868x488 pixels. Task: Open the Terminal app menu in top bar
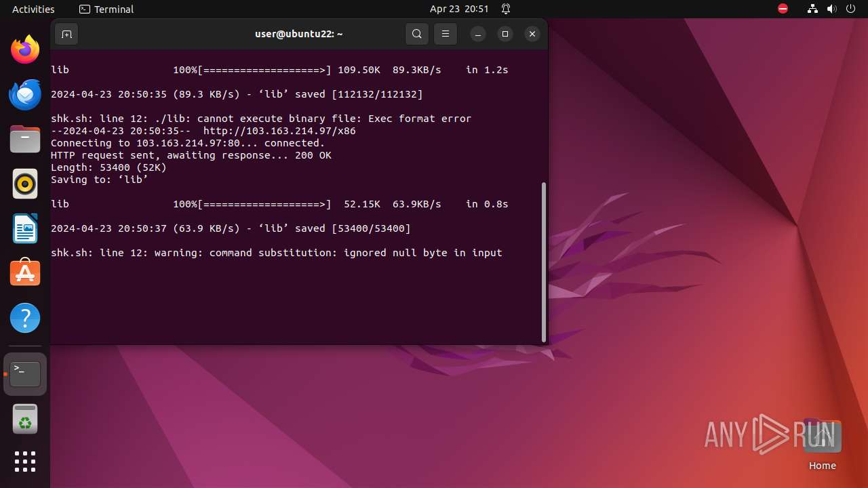(106, 9)
